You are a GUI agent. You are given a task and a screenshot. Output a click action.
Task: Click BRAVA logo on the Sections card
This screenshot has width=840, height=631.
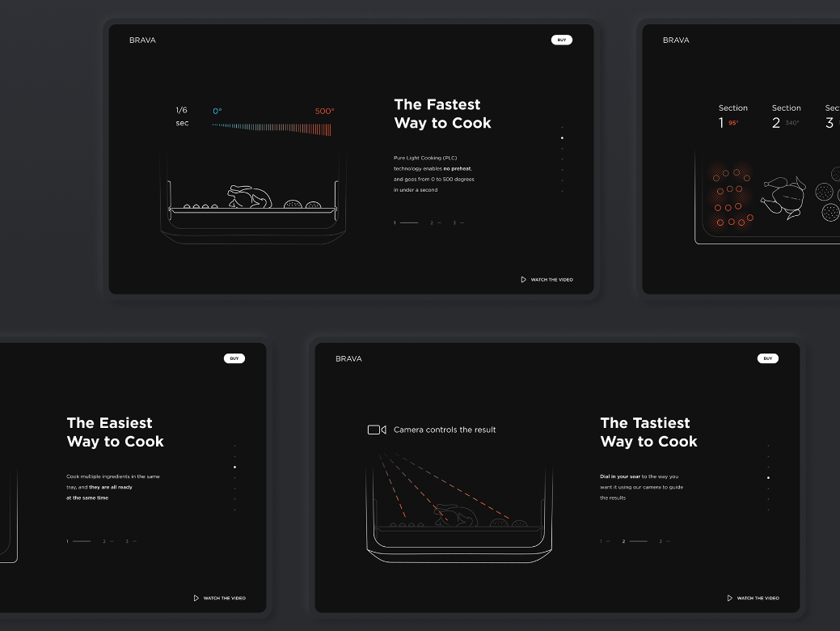676,40
